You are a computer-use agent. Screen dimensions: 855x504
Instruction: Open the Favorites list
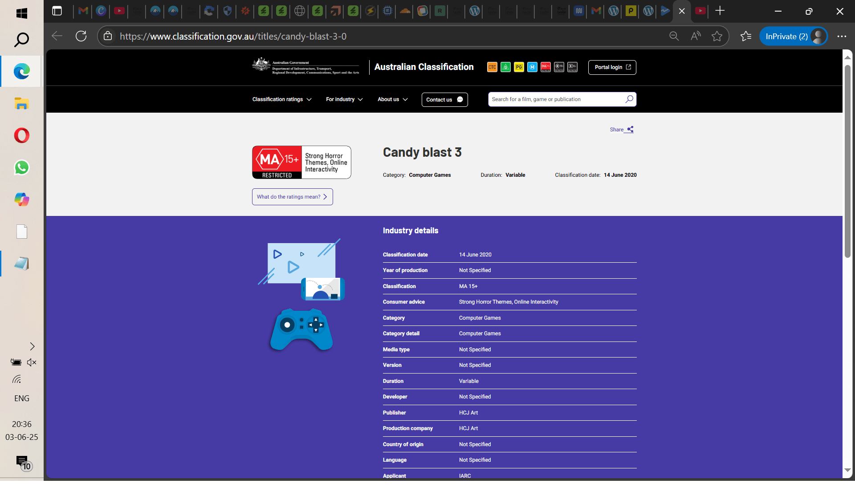click(746, 36)
